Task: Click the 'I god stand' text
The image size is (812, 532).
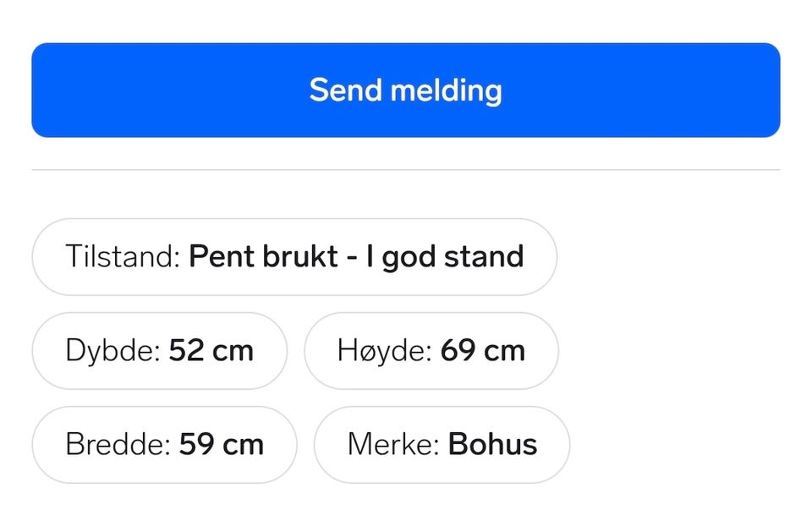Action: [x=445, y=257]
